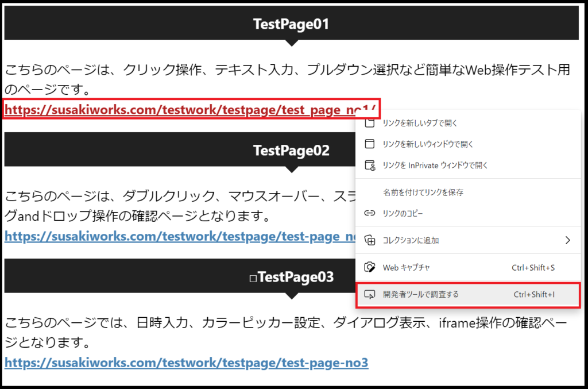
Task: Choose リンクを新しいタブで開く
Action: coord(468,123)
